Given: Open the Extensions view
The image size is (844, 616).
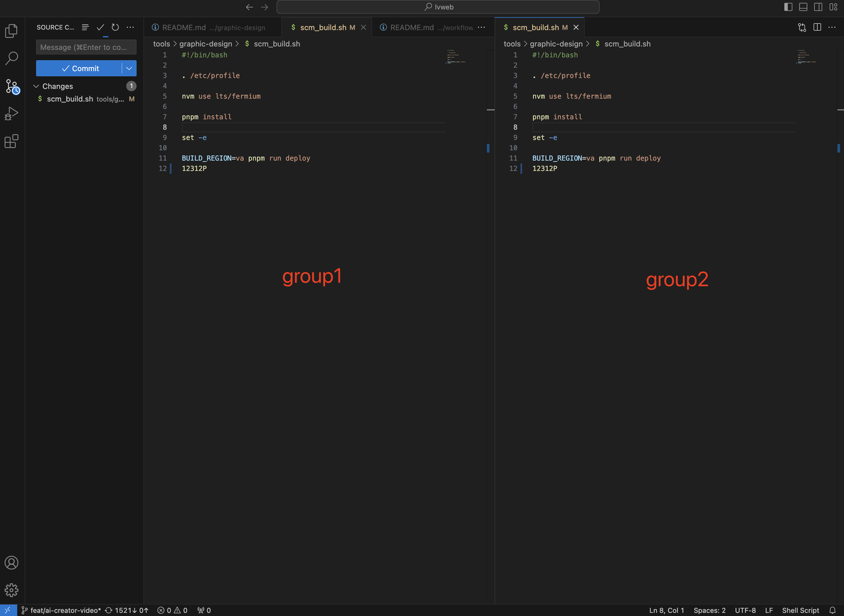Looking at the screenshot, I should pos(11,141).
